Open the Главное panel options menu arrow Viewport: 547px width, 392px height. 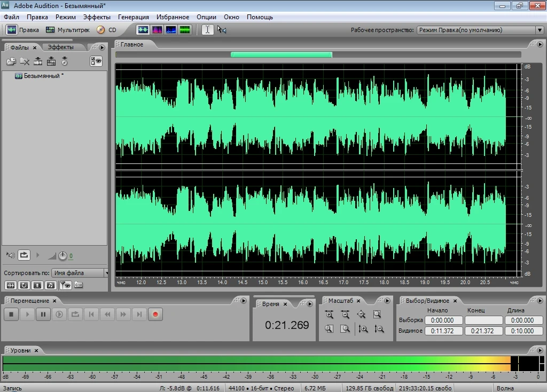[539, 44]
